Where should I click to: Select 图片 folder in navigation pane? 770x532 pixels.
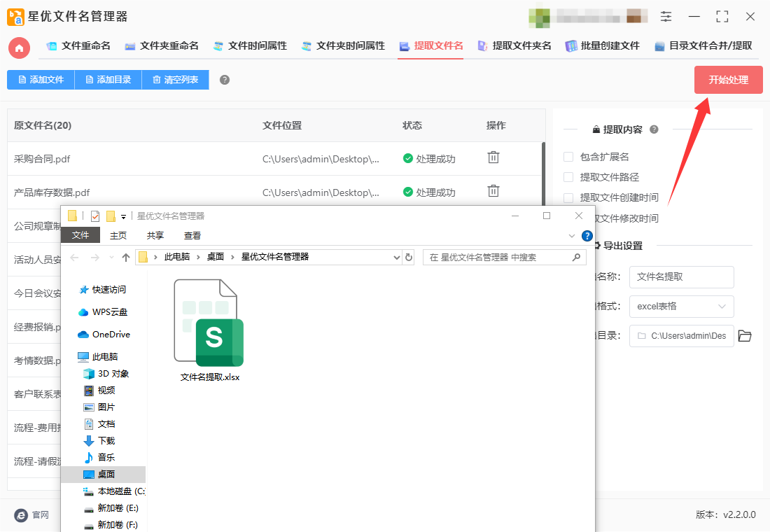coord(99,407)
